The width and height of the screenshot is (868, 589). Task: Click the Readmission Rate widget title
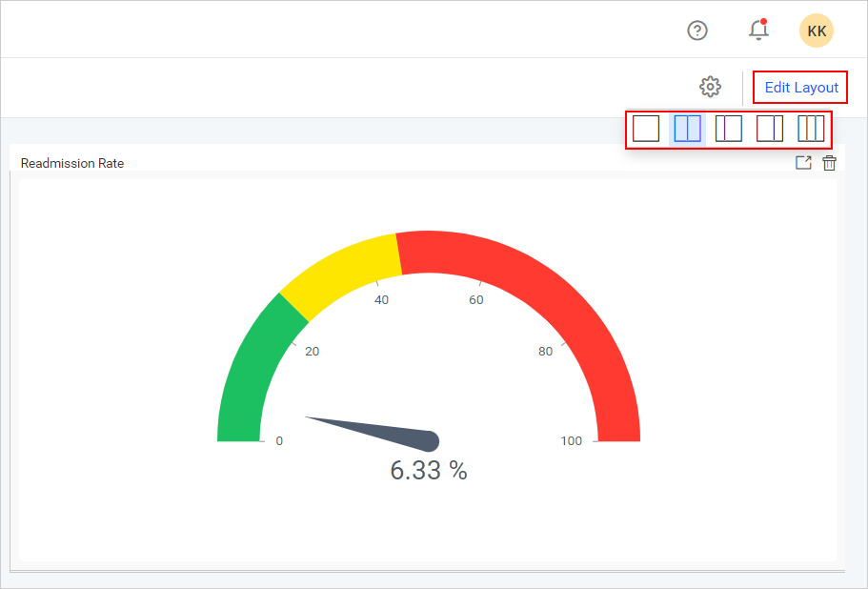pos(72,163)
